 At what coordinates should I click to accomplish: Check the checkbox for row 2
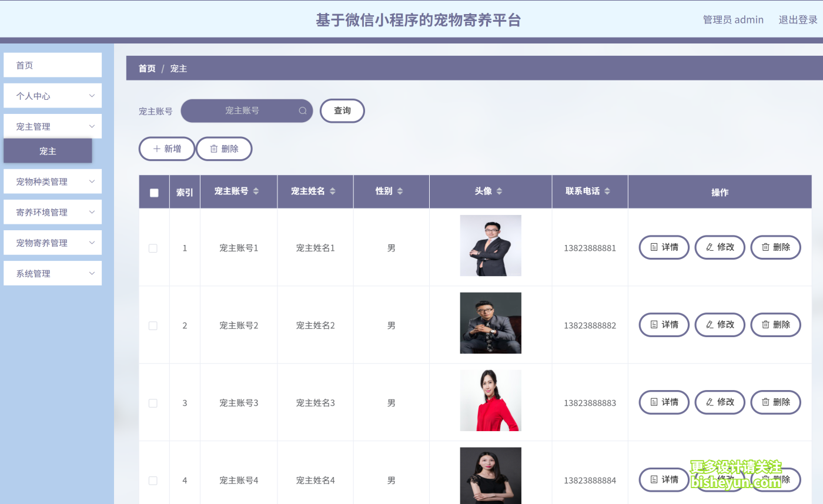click(x=153, y=325)
